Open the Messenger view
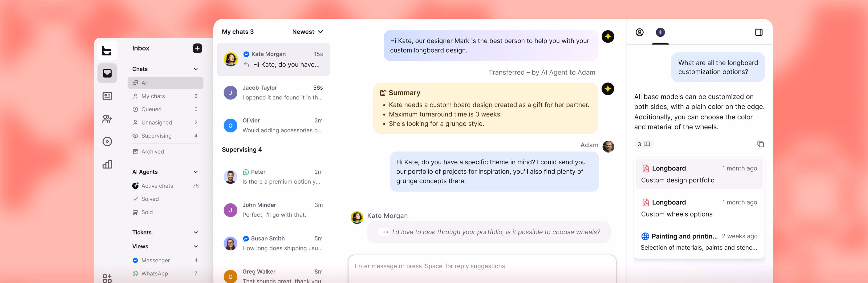This screenshot has height=283, width=868. pyautogui.click(x=165, y=260)
